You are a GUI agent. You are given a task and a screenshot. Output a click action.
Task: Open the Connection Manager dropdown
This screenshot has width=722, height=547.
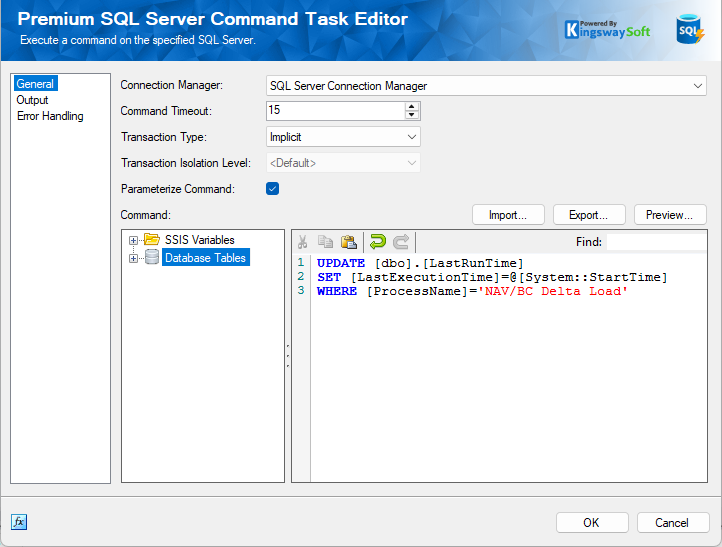[x=486, y=86]
